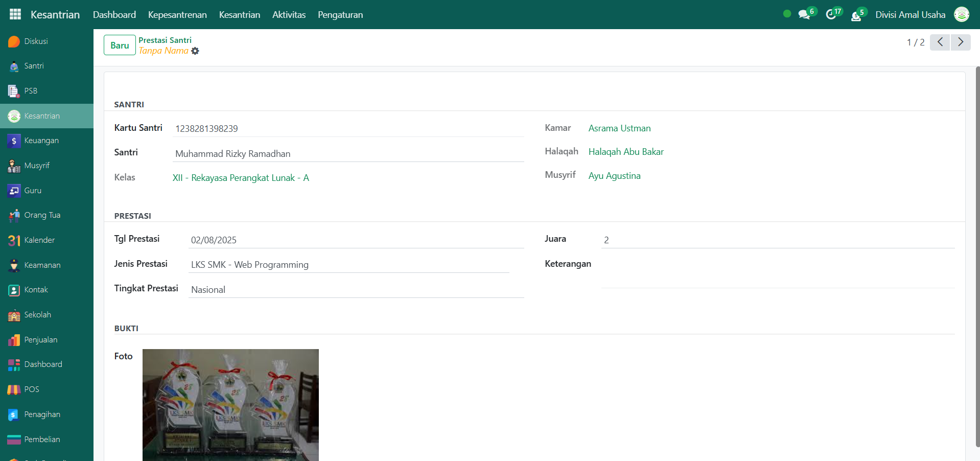980x461 pixels.
Task: Open the Santri dropdown field
Action: point(348,154)
